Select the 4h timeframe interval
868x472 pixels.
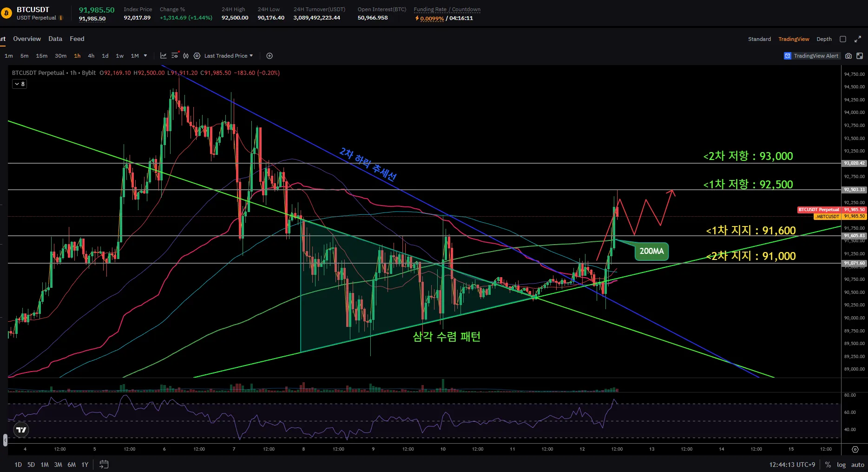click(91, 56)
